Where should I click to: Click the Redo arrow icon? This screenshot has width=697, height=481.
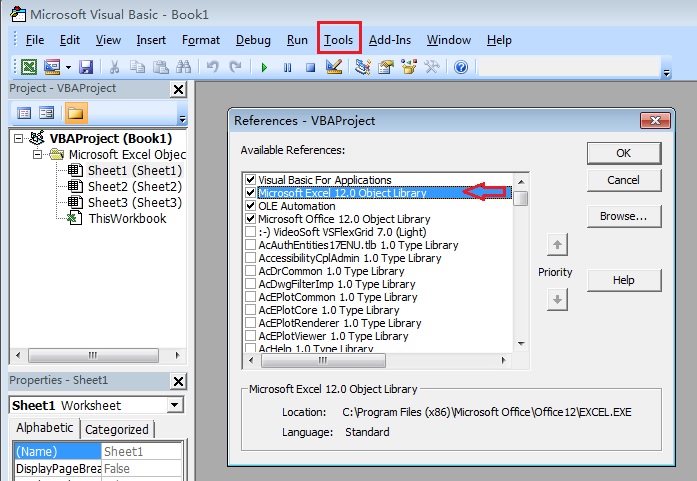[x=235, y=67]
